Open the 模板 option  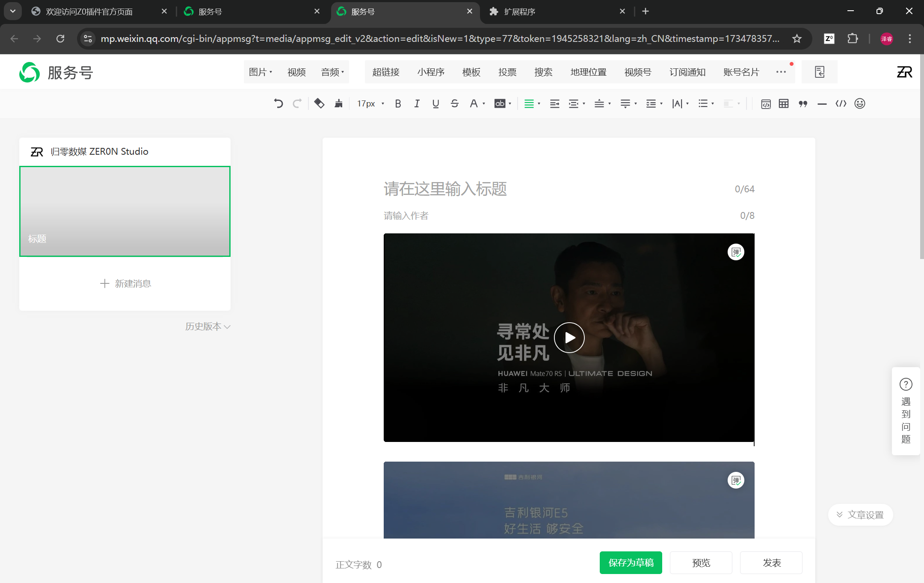click(471, 72)
